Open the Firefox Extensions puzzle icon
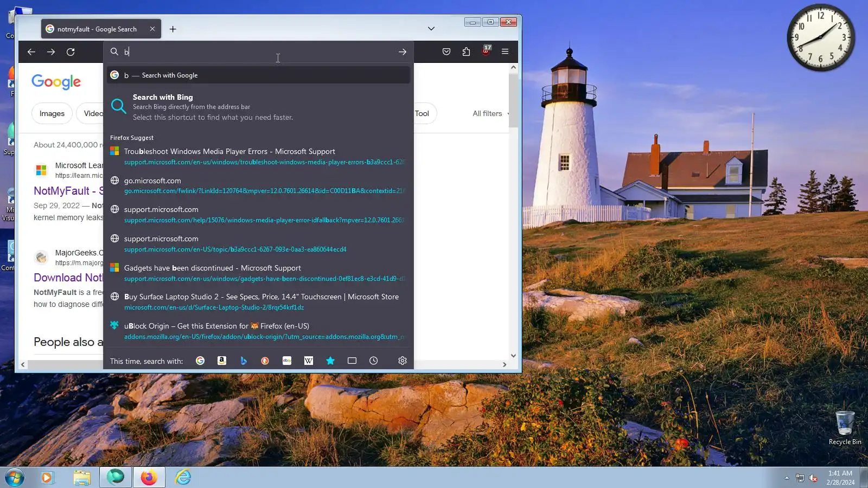Image resolution: width=868 pixels, height=488 pixels. [466, 52]
